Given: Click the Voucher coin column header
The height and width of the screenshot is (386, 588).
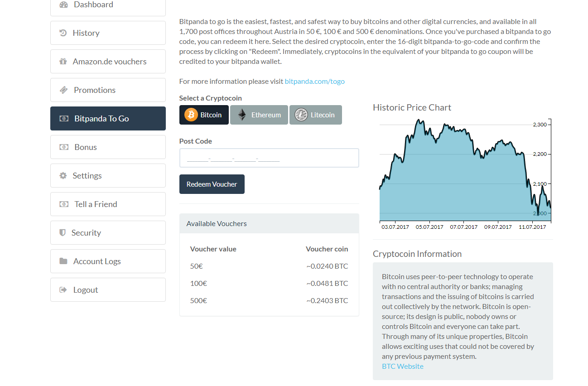Looking at the screenshot, I should pos(327,249).
